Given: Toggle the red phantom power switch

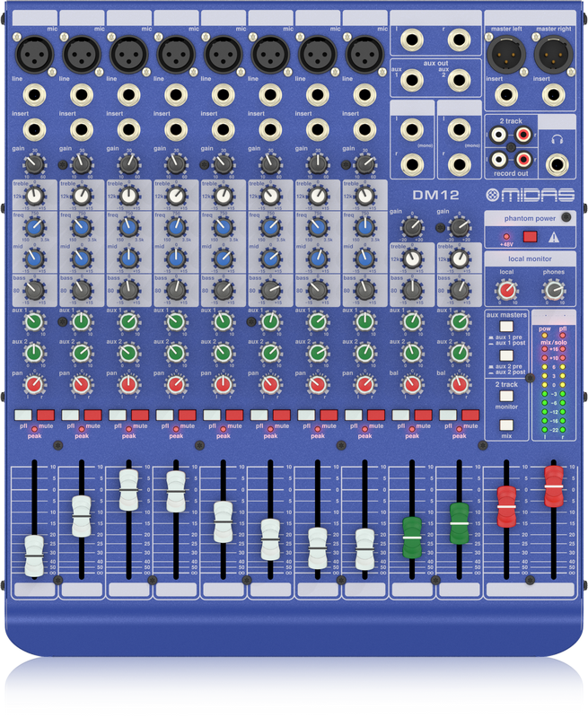Looking at the screenshot, I should click(530, 237).
